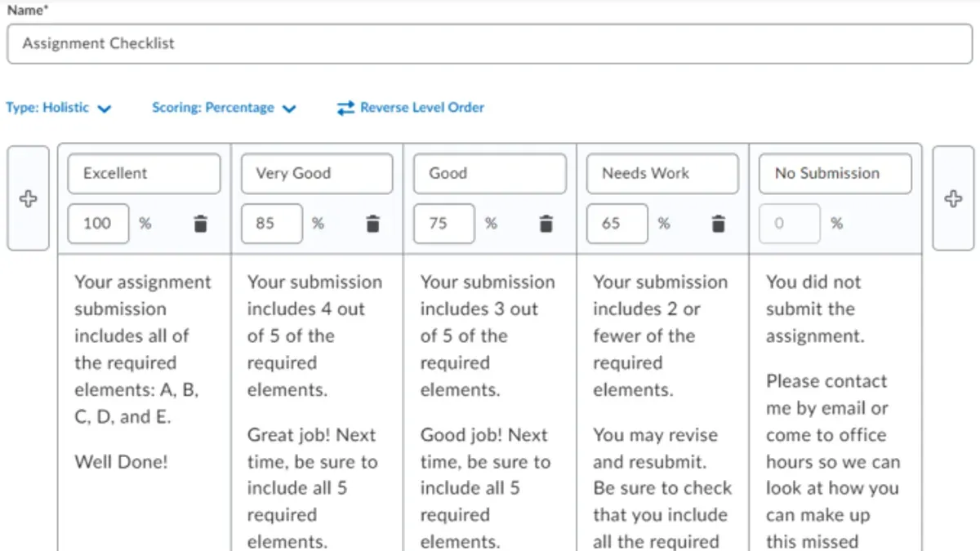Click the 'You may revise and resubmit' text
This screenshot has height=551, width=980.
pos(656,448)
